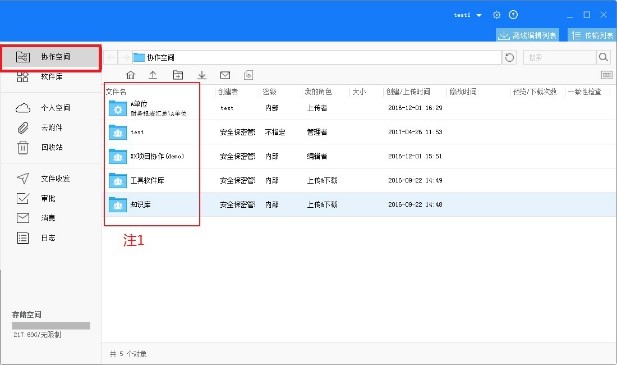Sort by the 大小 column header

click(x=359, y=92)
